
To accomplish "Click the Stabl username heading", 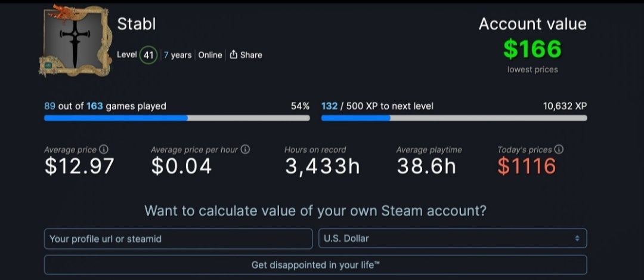I will [137, 24].
